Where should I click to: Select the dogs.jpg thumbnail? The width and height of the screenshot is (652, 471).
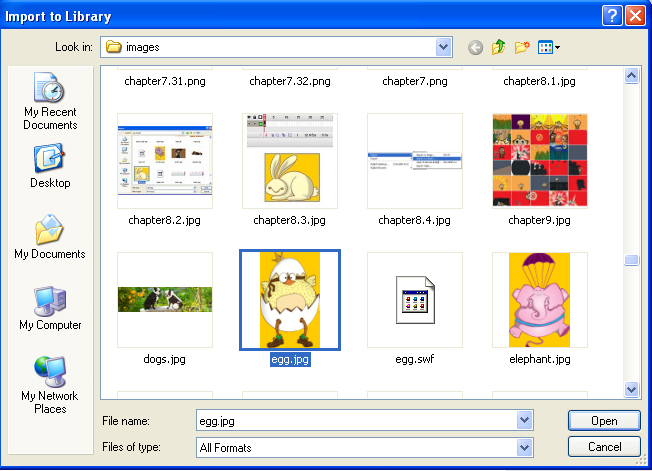coord(165,300)
